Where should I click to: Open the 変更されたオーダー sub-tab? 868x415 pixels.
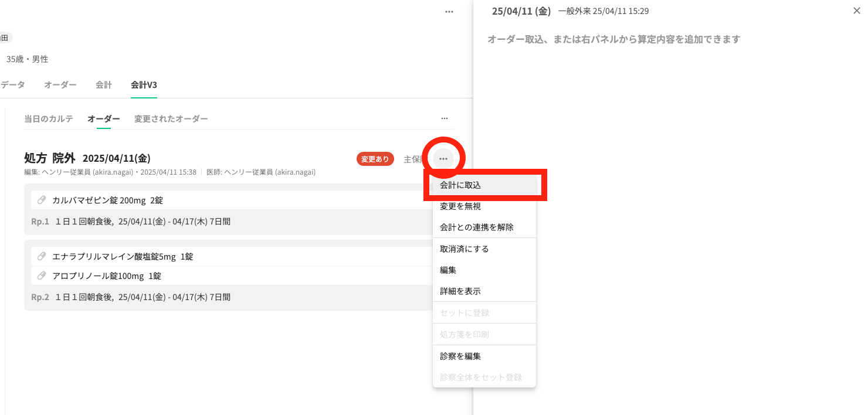(x=171, y=118)
